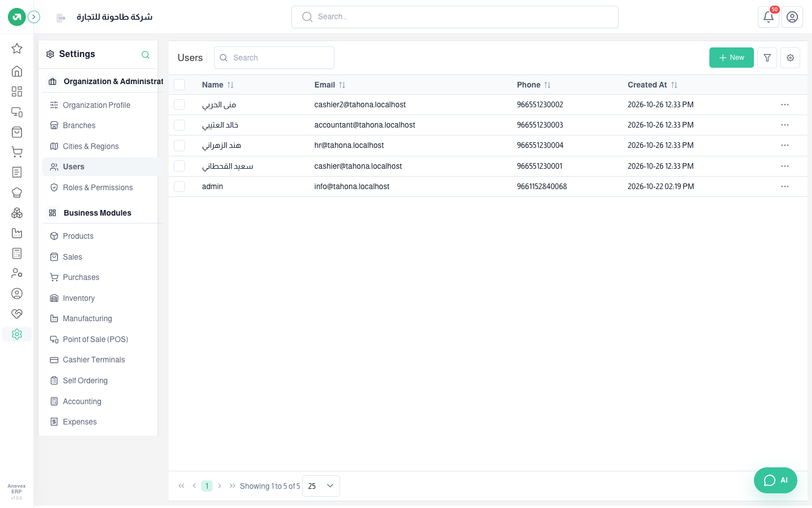The image size is (812, 508).
Task: Open table column settings gear
Action: [x=791, y=58]
